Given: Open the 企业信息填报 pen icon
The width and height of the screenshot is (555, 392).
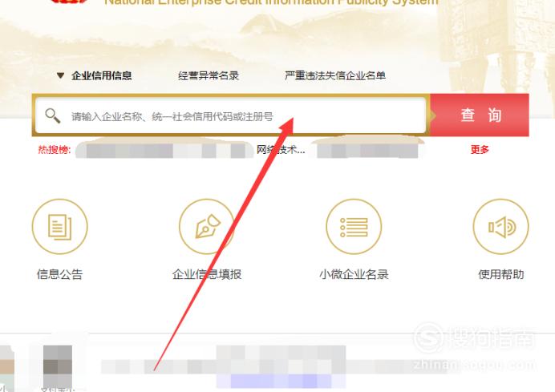Looking at the screenshot, I should point(207,226).
